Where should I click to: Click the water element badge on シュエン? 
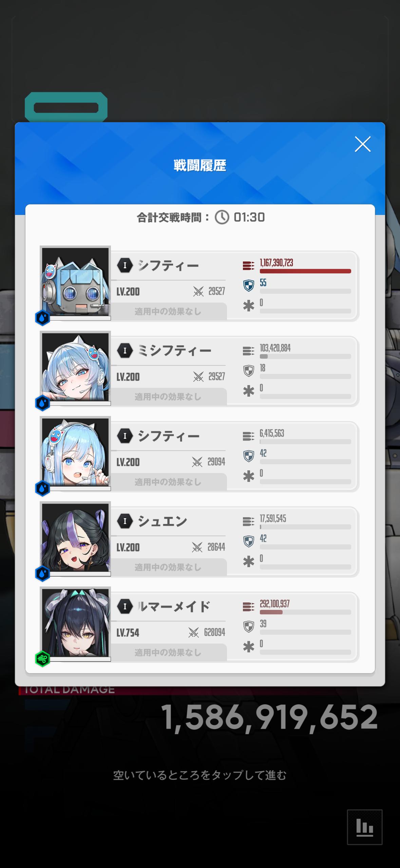42,574
